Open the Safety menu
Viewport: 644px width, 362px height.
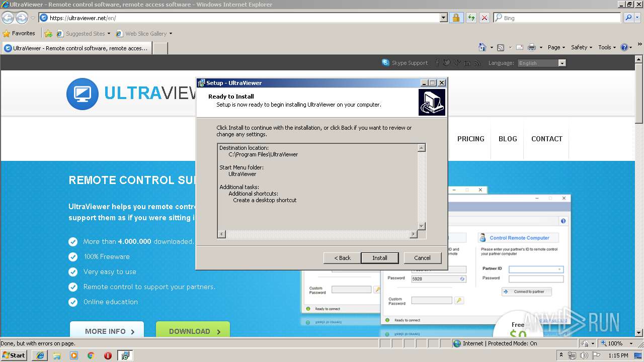[582, 47]
